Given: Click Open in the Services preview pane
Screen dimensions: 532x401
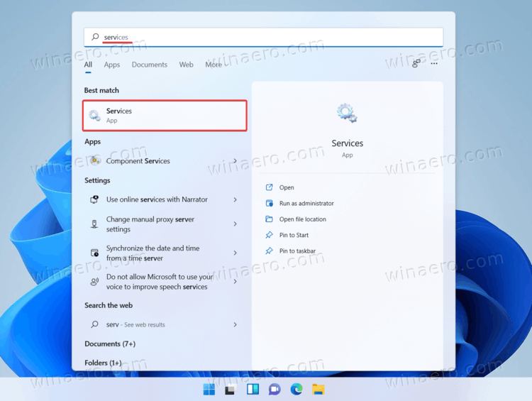Looking at the screenshot, I should click(x=287, y=187).
